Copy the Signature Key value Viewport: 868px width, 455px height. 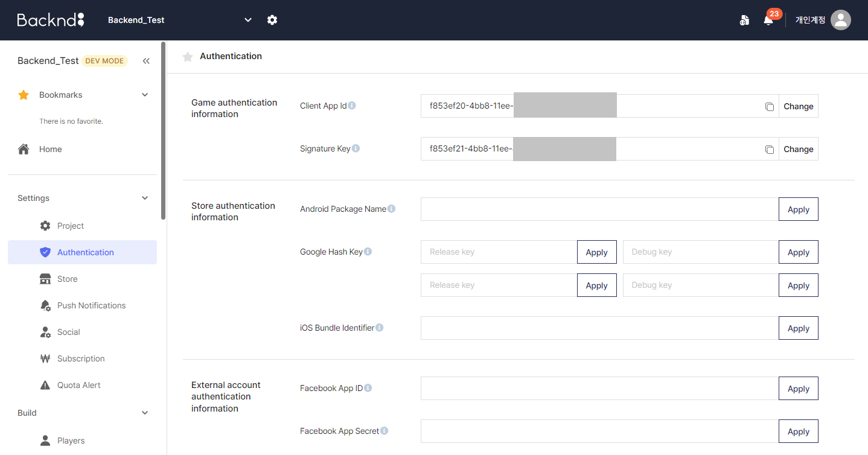click(x=770, y=149)
